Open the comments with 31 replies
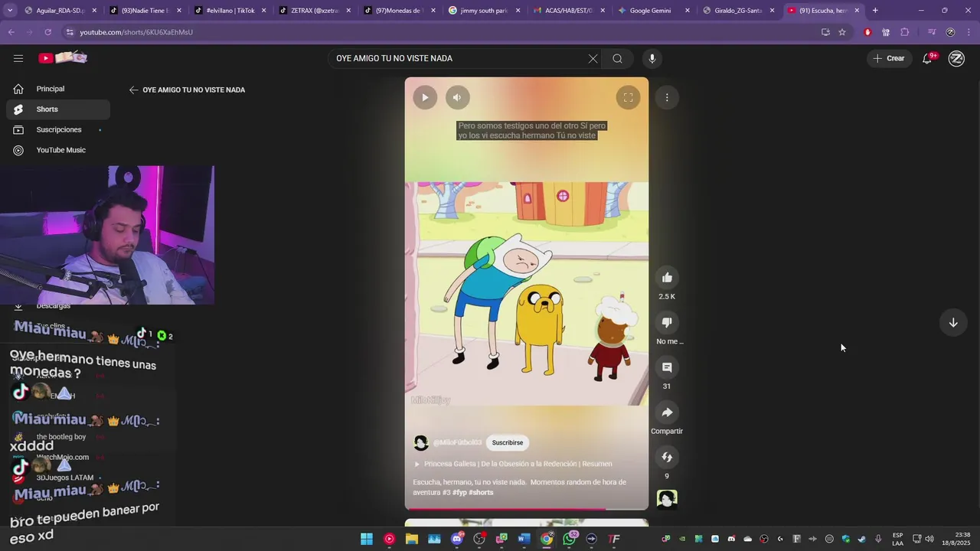Image resolution: width=980 pixels, height=551 pixels. 667,367
